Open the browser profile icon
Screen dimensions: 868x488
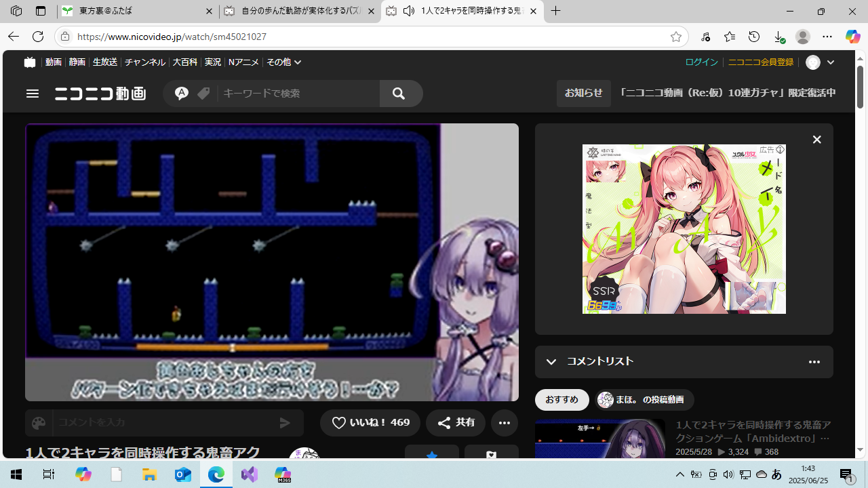[803, 37]
